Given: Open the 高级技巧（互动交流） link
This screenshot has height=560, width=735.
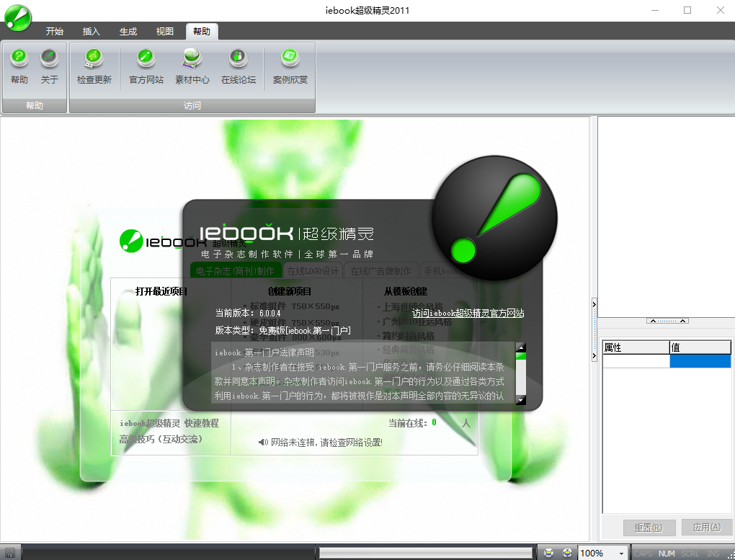Looking at the screenshot, I should (x=161, y=439).
